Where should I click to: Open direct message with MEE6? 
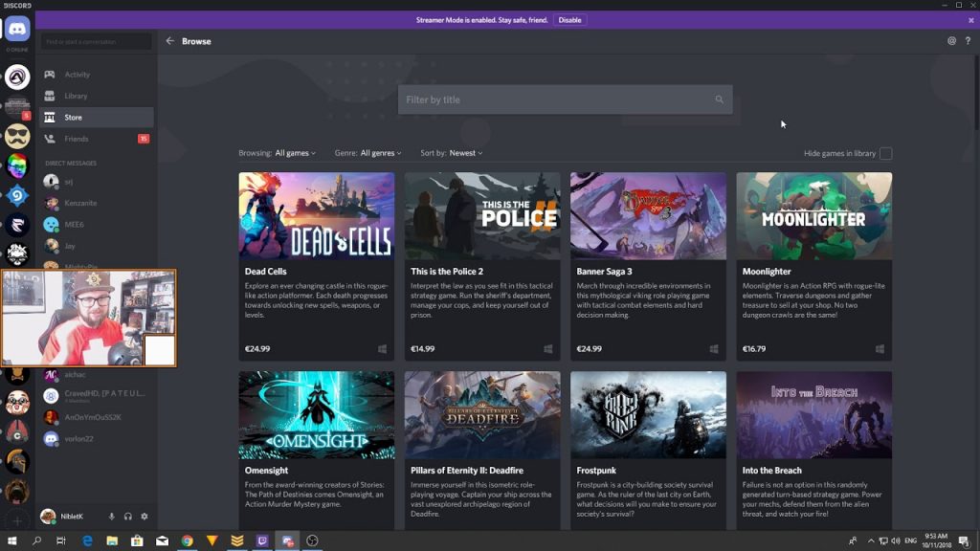75,224
